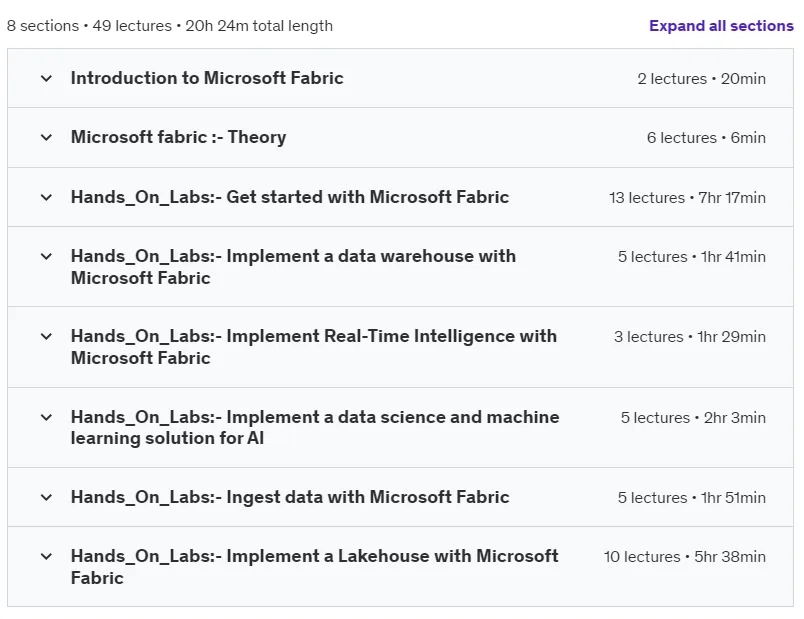Viewport: 804px width, 619px height.
Task: Click the '2 lectures • 20min' text
Action: tap(701, 78)
